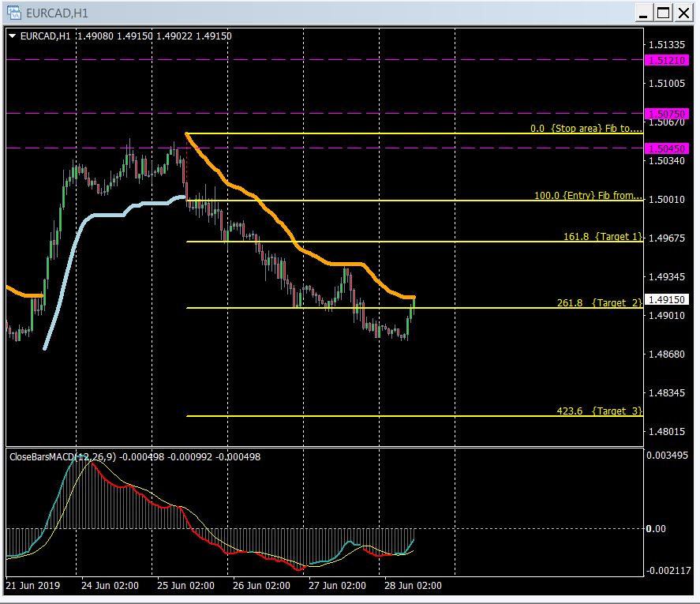Viewport: 700px width, 604px height.
Task: Minimize the EURCAD chart window
Action: point(643,13)
